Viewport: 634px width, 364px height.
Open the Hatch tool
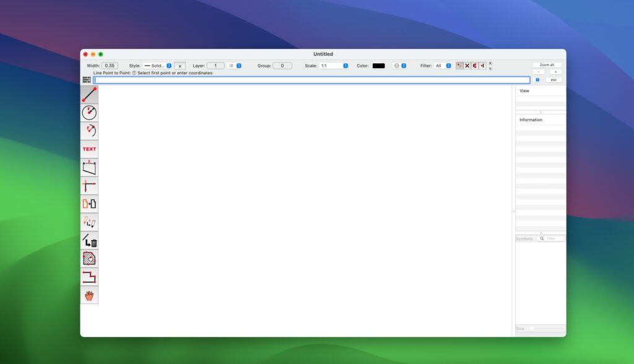pos(89,258)
